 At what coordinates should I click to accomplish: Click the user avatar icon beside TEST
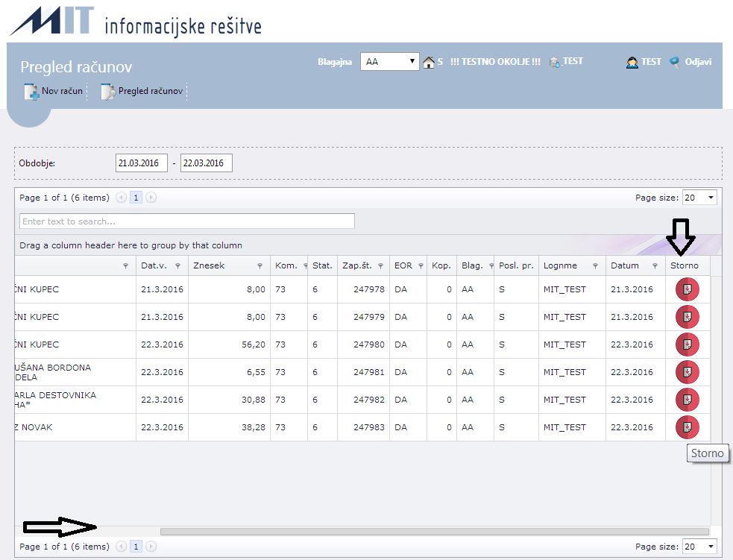tap(632, 62)
